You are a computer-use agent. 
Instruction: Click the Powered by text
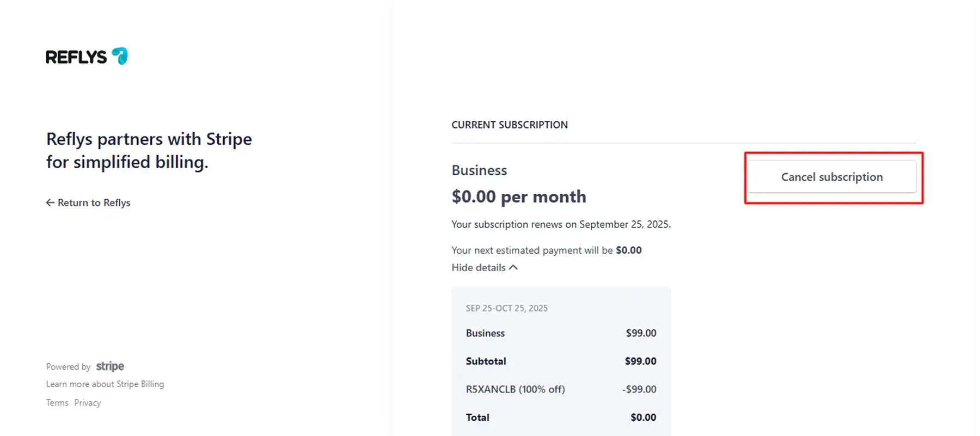click(68, 367)
